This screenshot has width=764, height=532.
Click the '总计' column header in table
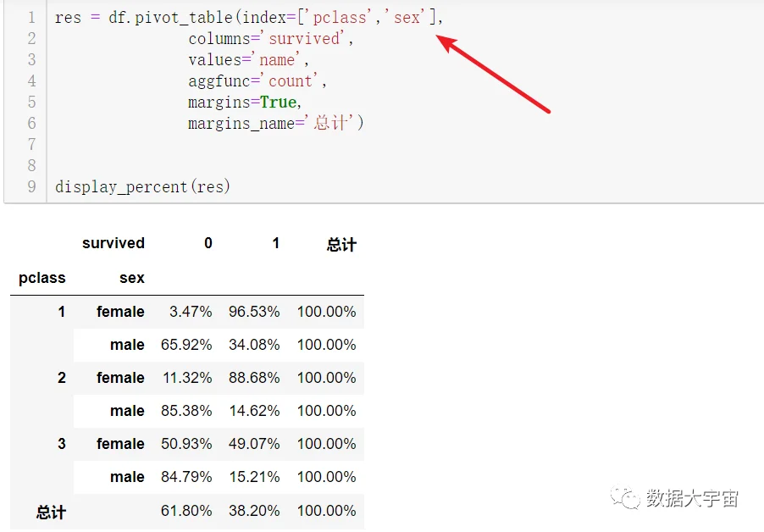pyautogui.click(x=341, y=244)
